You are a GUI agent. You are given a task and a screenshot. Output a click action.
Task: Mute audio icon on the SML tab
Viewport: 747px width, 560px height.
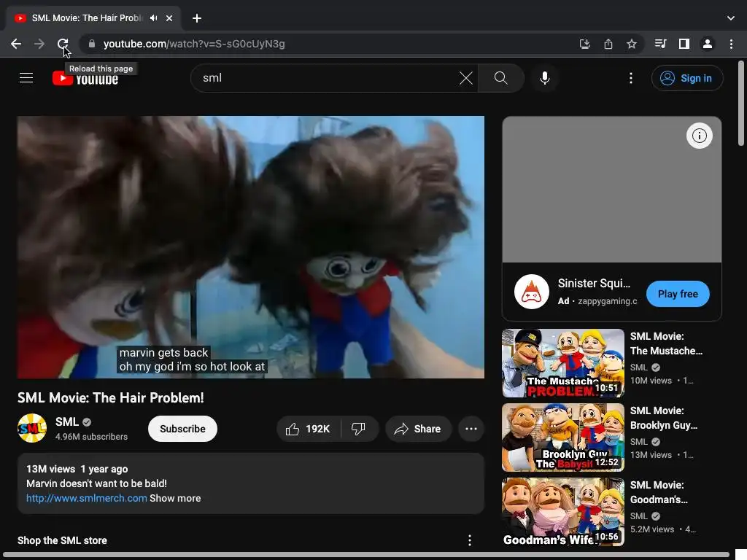153,18
